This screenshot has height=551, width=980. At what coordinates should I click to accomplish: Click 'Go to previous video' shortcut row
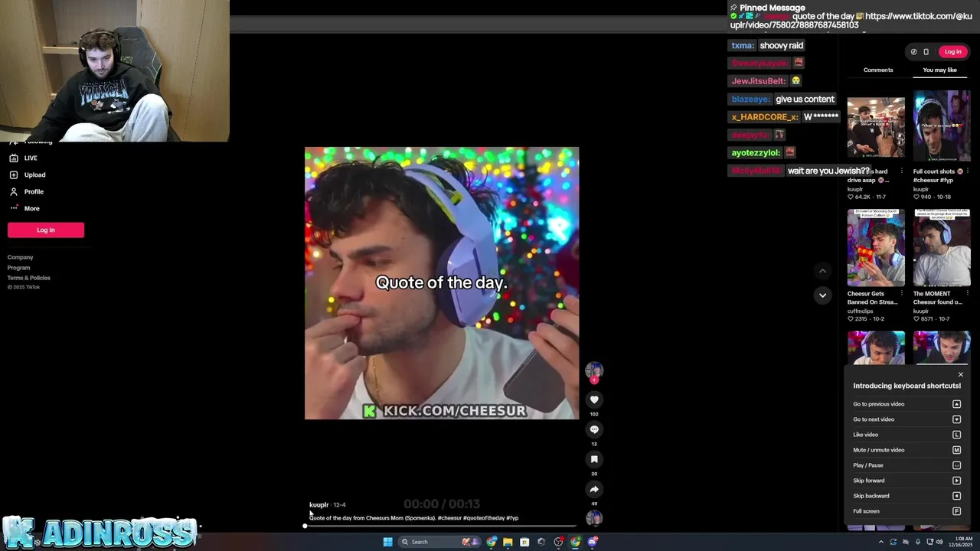click(906, 404)
